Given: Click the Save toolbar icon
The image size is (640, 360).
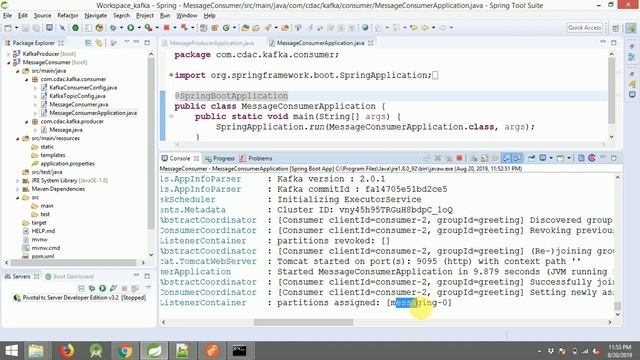Looking at the screenshot, I should coord(25,28).
